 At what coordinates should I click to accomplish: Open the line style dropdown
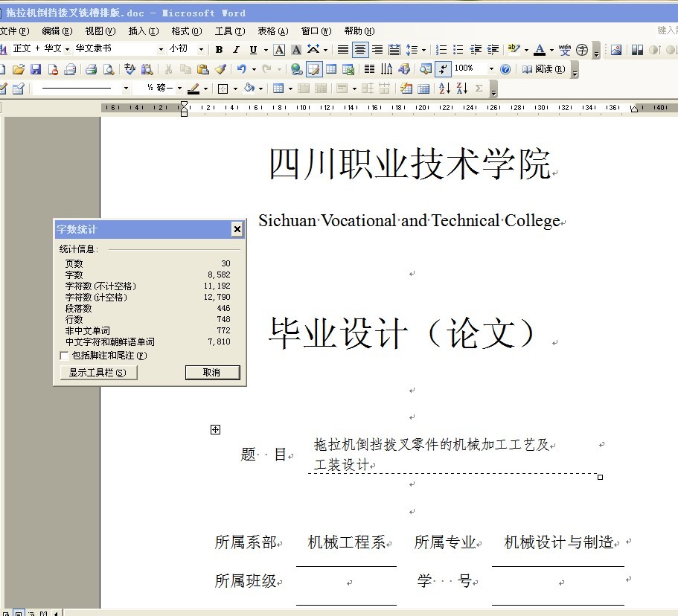click(126, 89)
